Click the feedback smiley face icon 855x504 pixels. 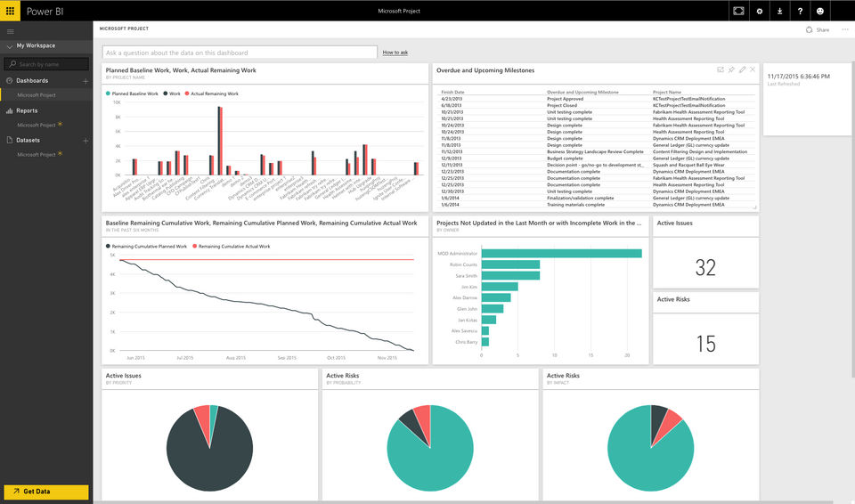[x=820, y=11]
